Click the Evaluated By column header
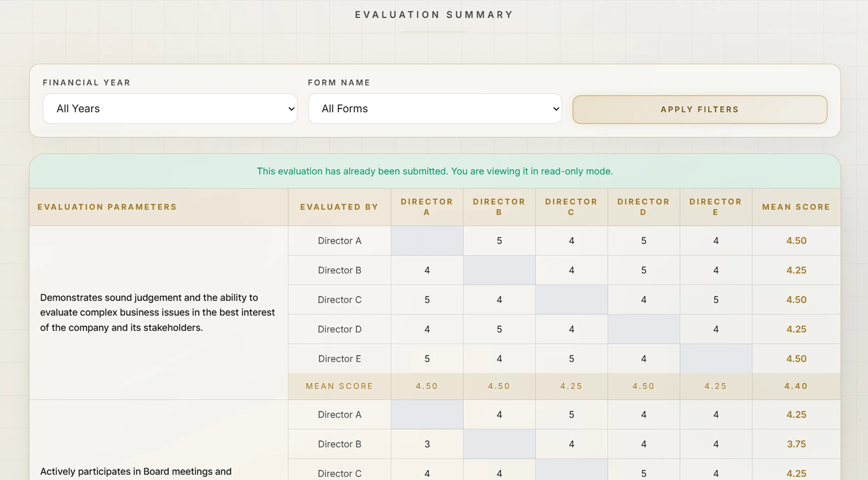Image resolution: width=868 pixels, height=480 pixels. [x=339, y=207]
